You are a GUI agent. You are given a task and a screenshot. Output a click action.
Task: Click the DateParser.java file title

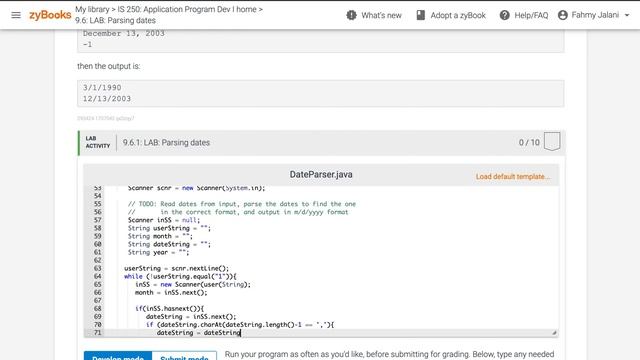[x=321, y=174]
